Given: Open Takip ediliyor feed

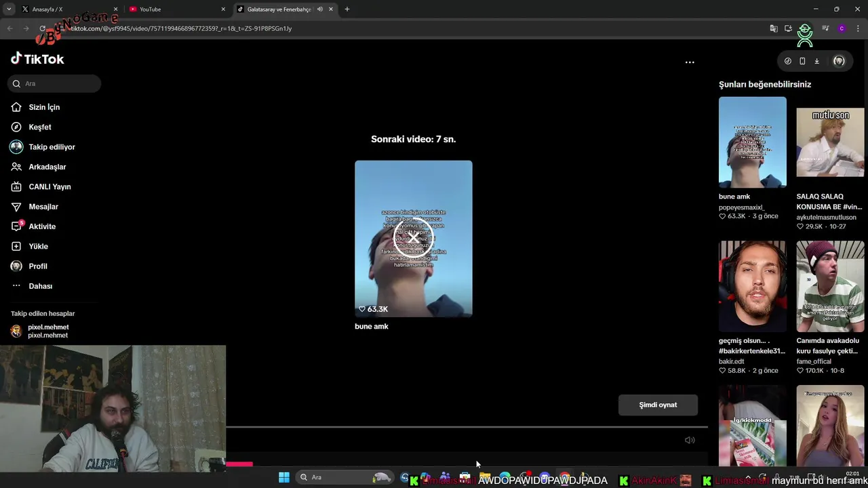Looking at the screenshot, I should (52, 147).
